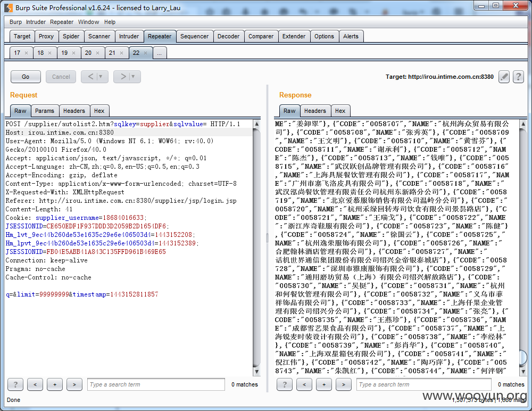This screenshot has height=411, width=532.
Task: Go to next match in request search
Action: (74, 384)
